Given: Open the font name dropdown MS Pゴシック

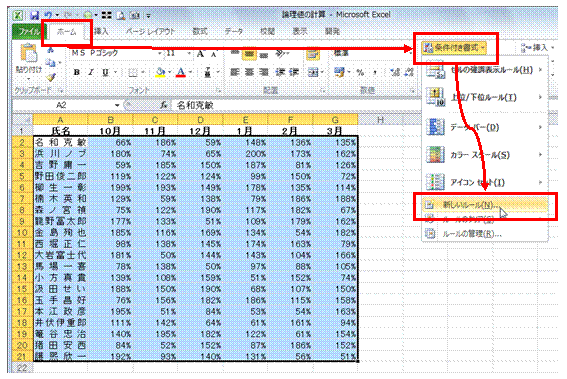Looking at the screenshot, I should tap(159, 54).
